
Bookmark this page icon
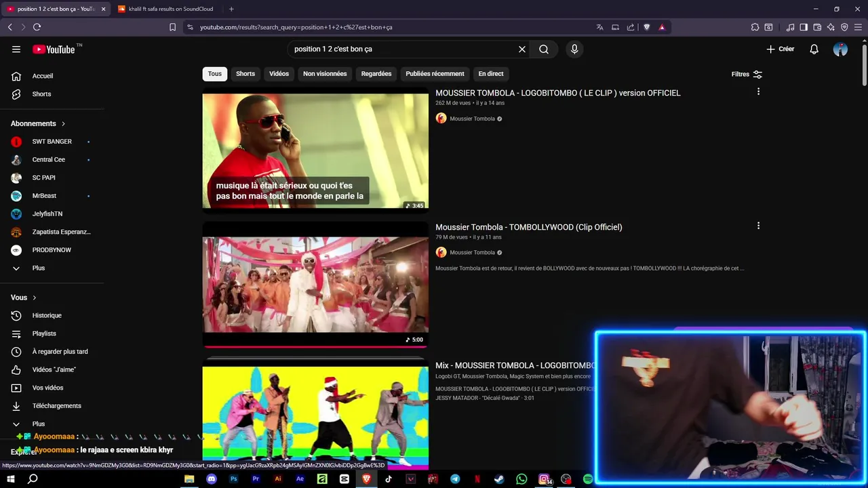(172, 27)
